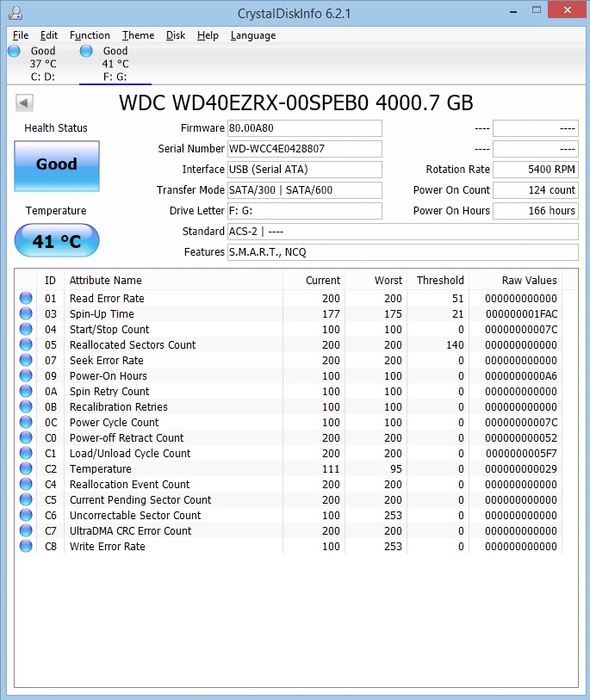Click Reallocated Sectors Count attribute name

point(133,344)
